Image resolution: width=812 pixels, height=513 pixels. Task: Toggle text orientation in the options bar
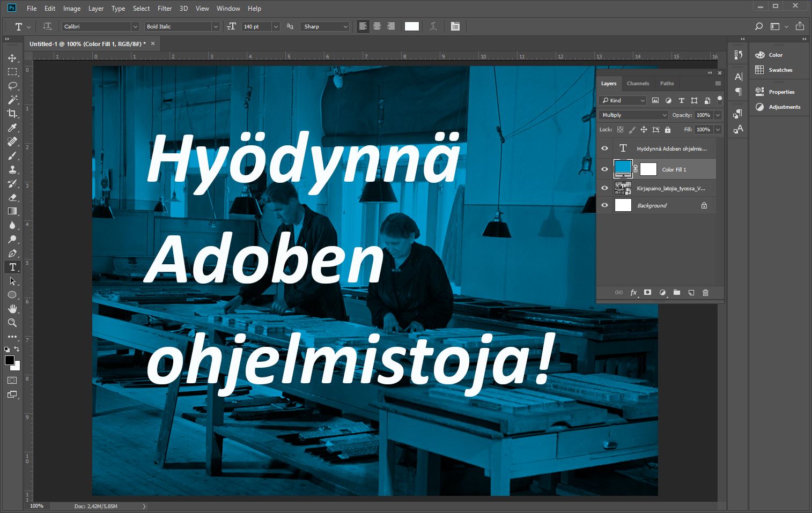coord(47,26)
